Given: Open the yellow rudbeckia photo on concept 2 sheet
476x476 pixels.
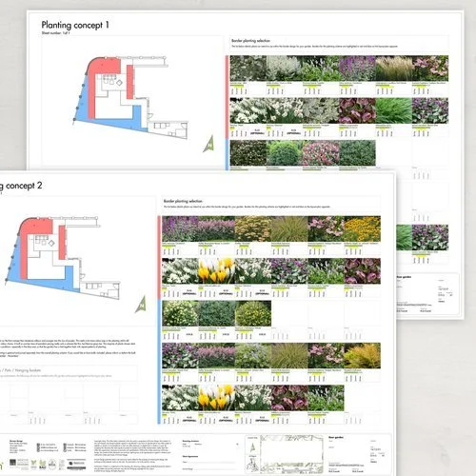Looking at the screenshot, I should tap(363, 228).
